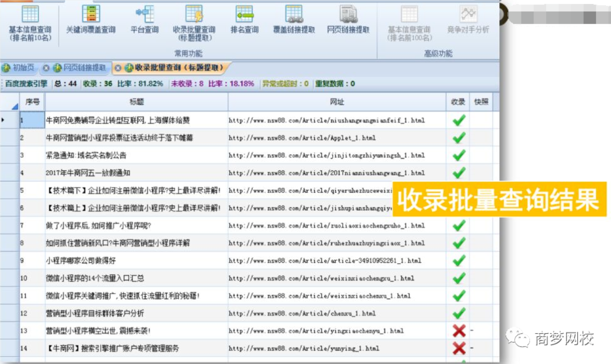Select title 紧急通知:域名实名制公告
The image size is (611, 364).
(x=86, y=156)
